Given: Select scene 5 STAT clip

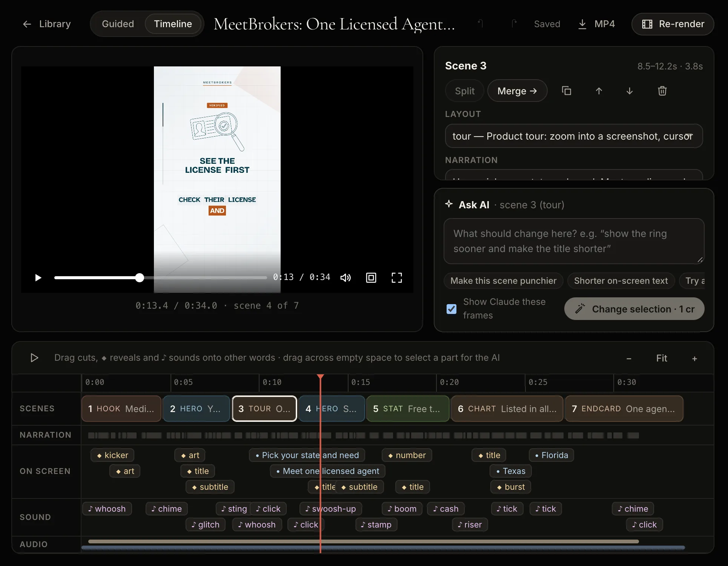Looking at the screenshot, I should (408, 409).
